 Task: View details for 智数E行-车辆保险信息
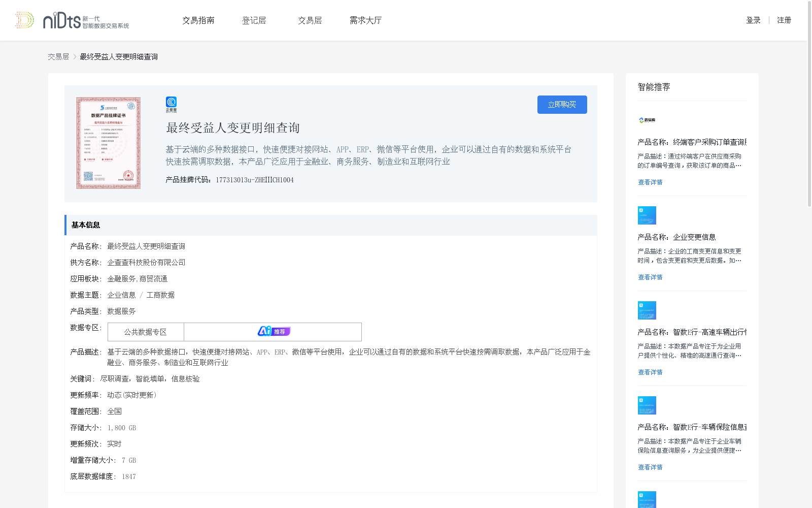pyautogui.click(x=650, y=467)
